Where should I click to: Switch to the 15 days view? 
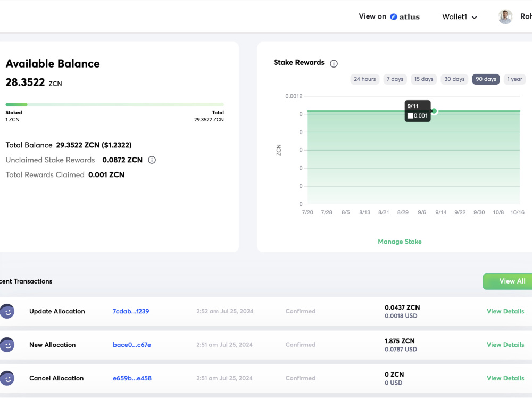pos(423,79)
